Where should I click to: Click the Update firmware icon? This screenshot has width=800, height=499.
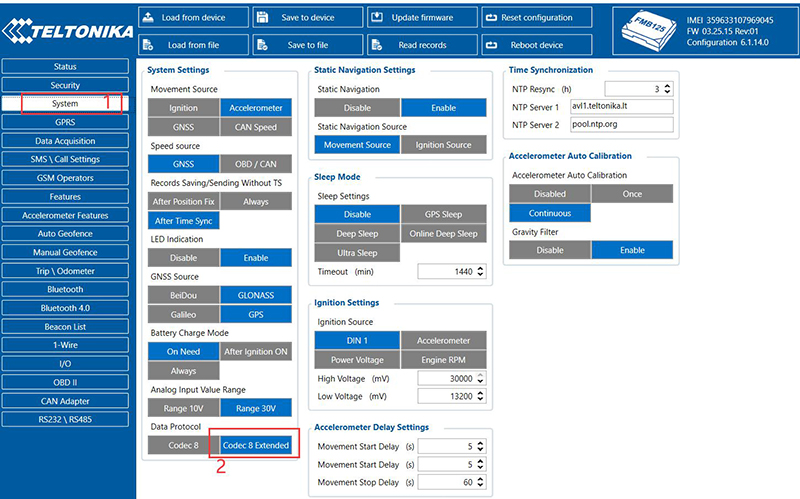click(377, 18)
